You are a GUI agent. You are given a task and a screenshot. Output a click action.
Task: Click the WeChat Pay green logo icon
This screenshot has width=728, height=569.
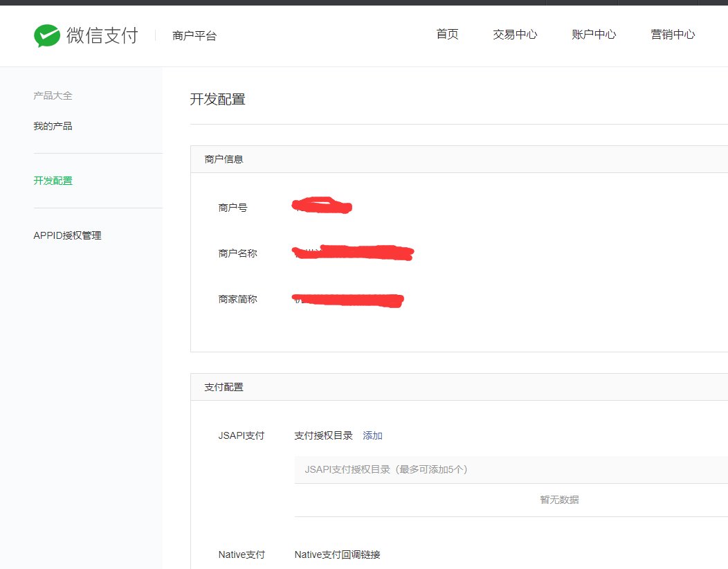pyautogui.click(x=47, y=35)
